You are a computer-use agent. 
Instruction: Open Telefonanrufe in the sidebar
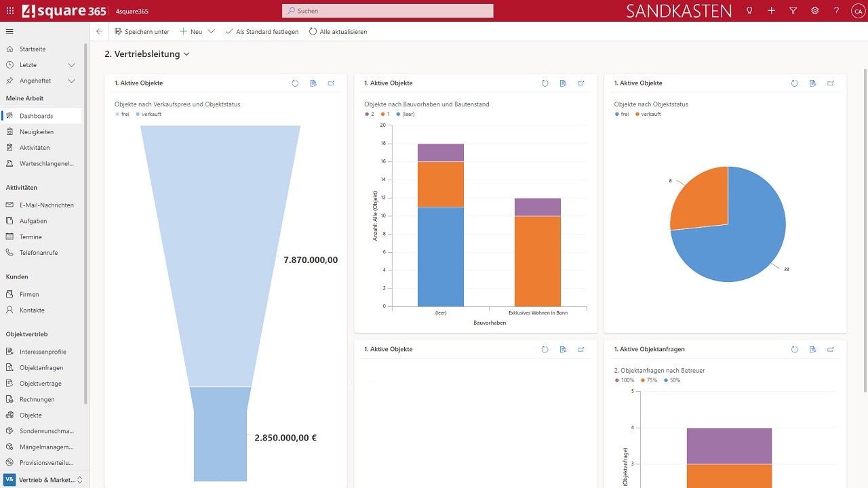click(41, 253)
